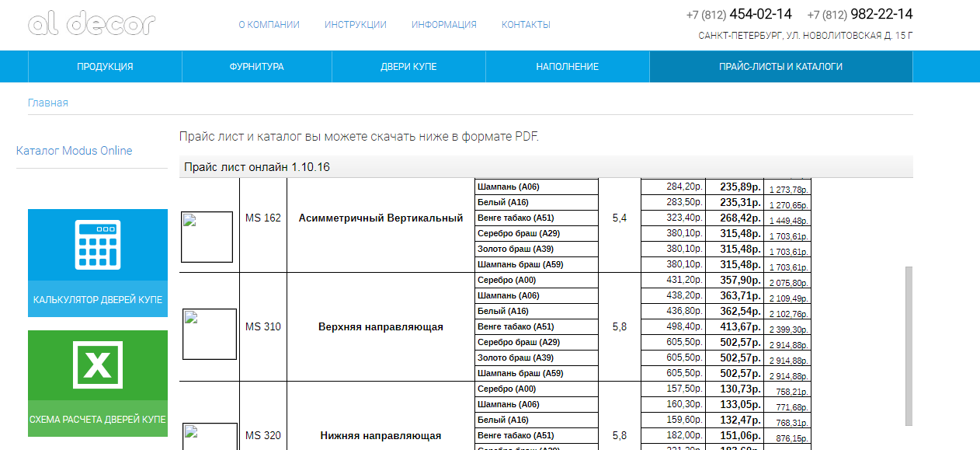Open the MS 162 product thumbnail
The image size is (980, 450).
pyautogui.click(x=207, y=237)
